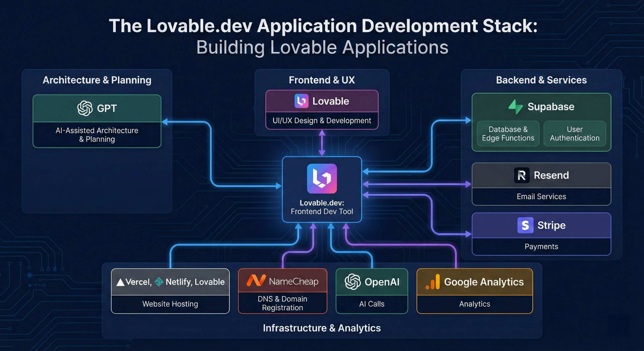
Task: Click the Resend R logo icon
Action: click(x=522, y=175)
